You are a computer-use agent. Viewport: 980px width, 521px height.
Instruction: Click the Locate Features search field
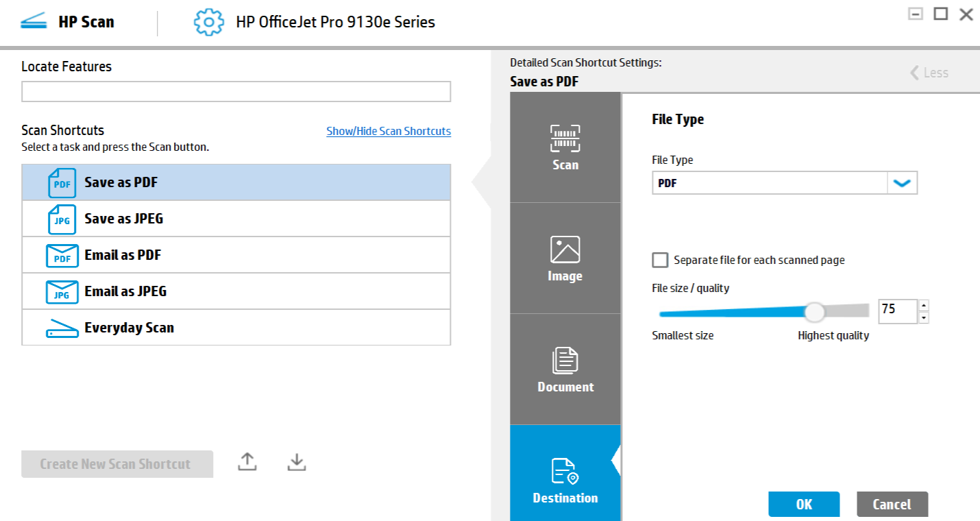point(236,91)
